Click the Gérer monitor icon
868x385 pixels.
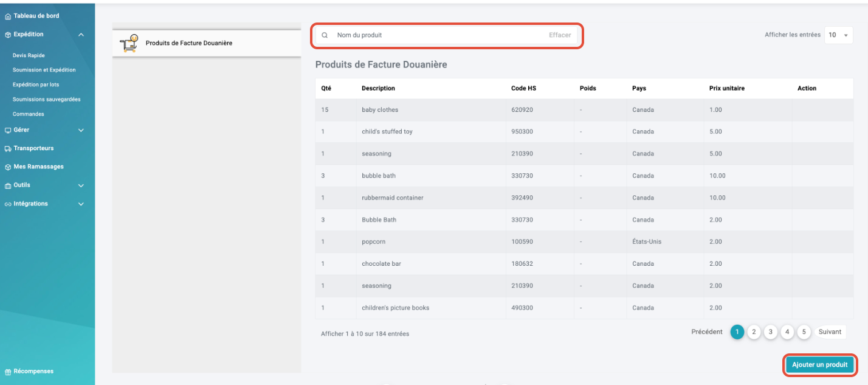tap(7, 130)
